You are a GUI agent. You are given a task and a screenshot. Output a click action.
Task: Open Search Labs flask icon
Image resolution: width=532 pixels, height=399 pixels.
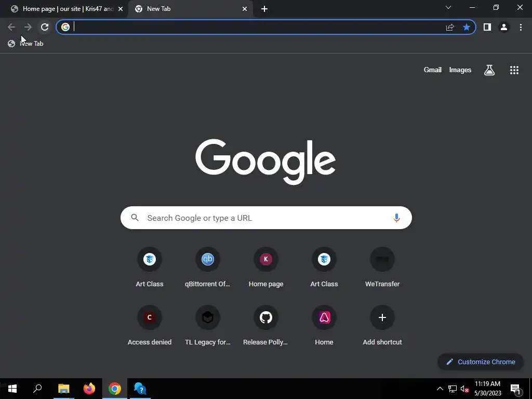(x=489, y=70)
